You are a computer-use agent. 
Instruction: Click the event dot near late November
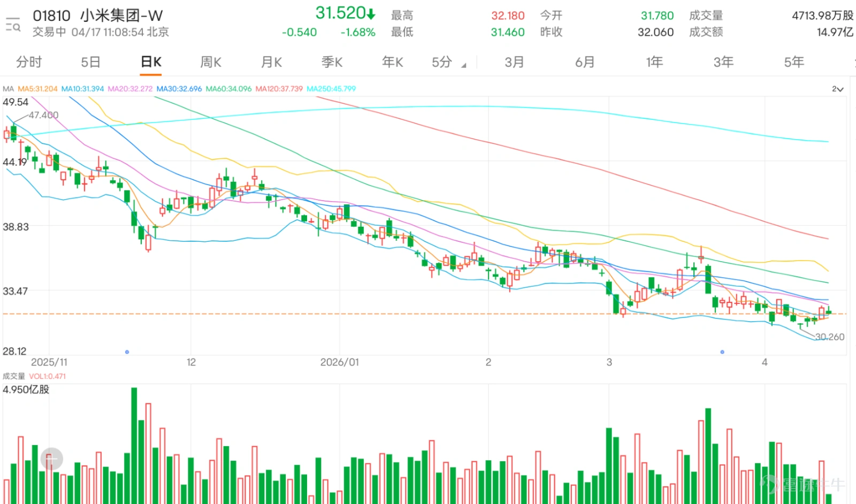pos(127,352)
